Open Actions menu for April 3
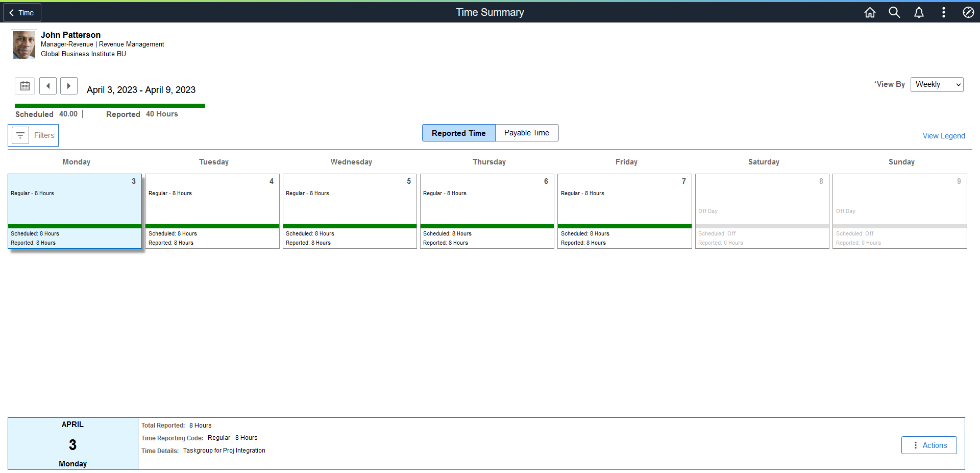The image size is (980, 473). point(929,445)
